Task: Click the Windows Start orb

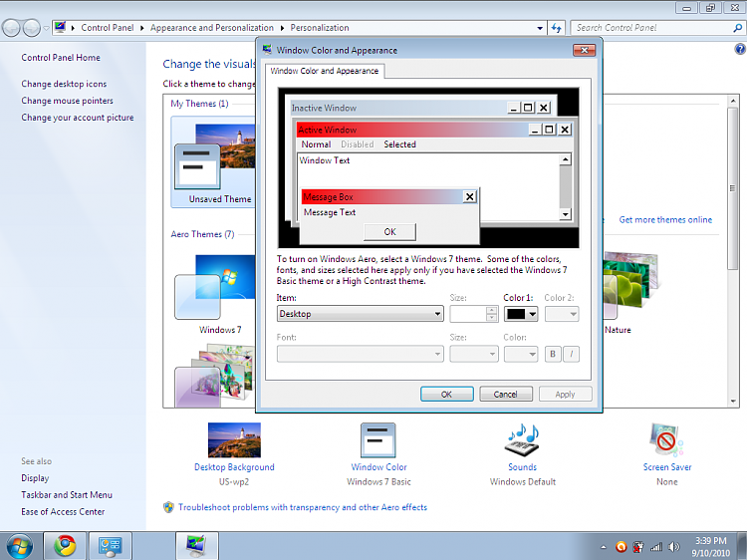Action: [x=20, y=547]
